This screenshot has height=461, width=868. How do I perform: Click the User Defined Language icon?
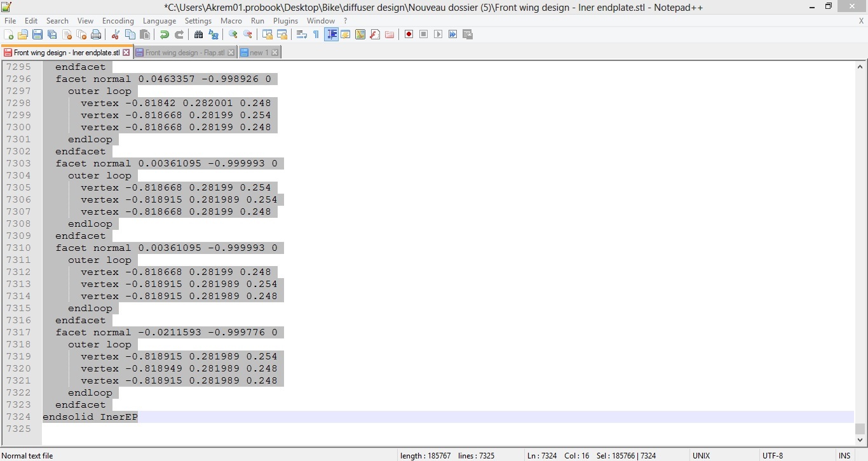click(346, 34)
